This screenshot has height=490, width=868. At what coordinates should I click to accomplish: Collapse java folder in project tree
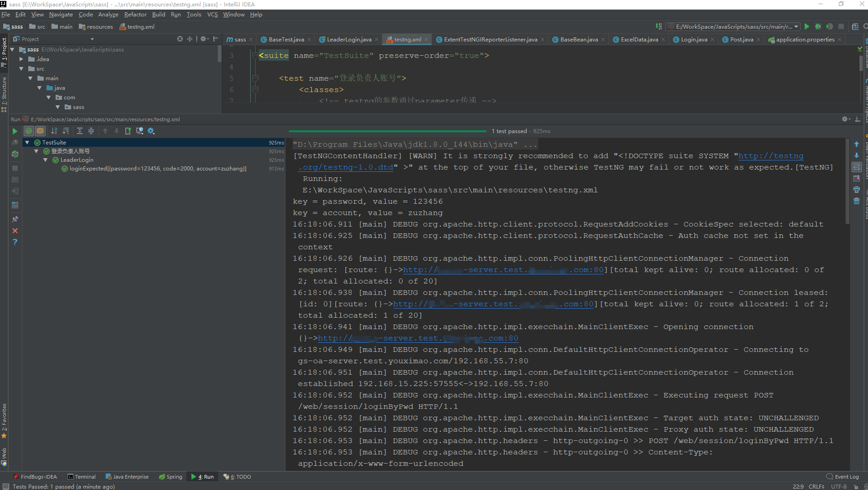click(40, 88)
